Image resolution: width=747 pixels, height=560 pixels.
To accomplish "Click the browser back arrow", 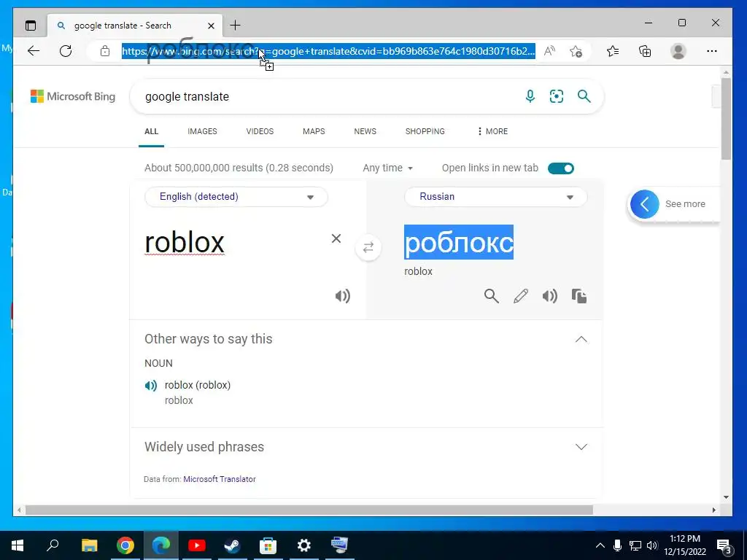I will tap(34, 51).
